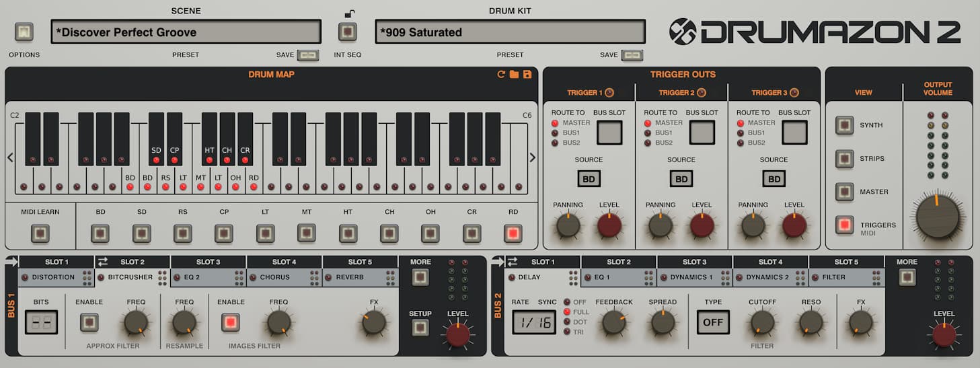Click the Bus 1 routing arrow icon
This screenshot has width=980, height=368.
click(x=11, y=262)
